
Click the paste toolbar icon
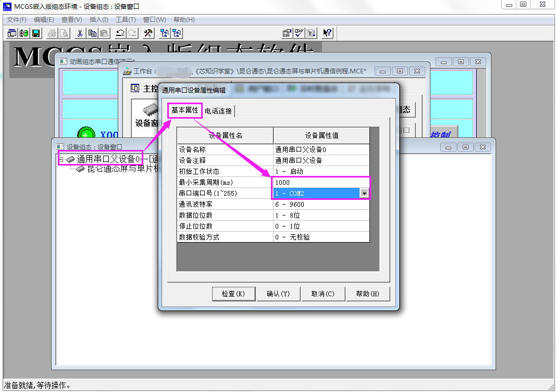tap(105, 33)
